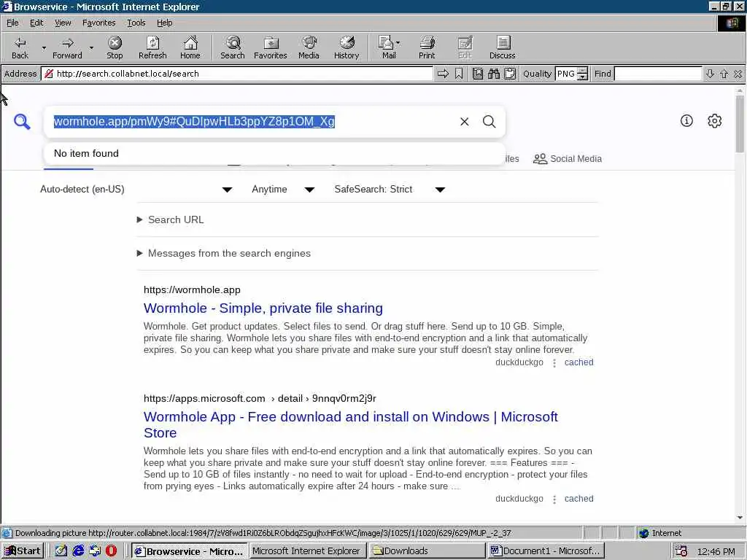Click the Back toolbar button

click(x=20, y=47)
